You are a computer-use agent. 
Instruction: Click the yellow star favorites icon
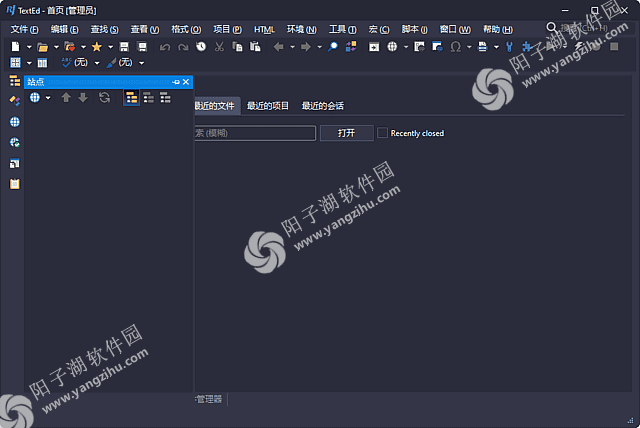[x=97, y=47]
